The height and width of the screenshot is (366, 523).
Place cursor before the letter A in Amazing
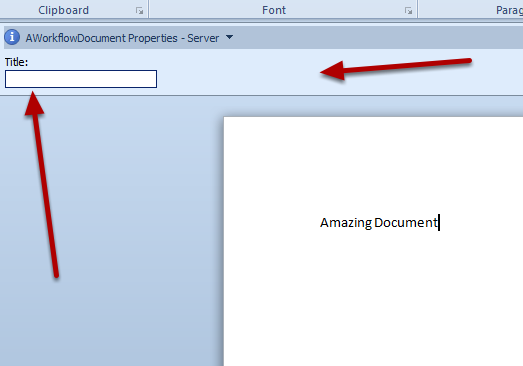[x=321, y=223]
